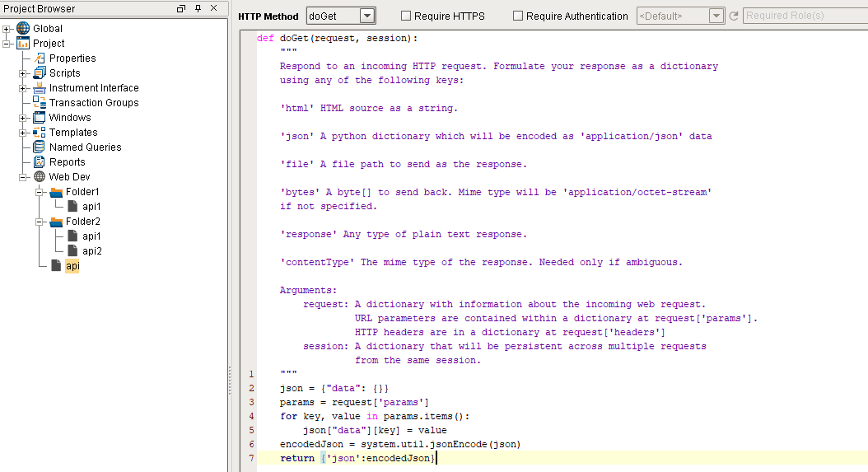Select api2 under Folder2

pyautogui.click(x=92, y=251)
